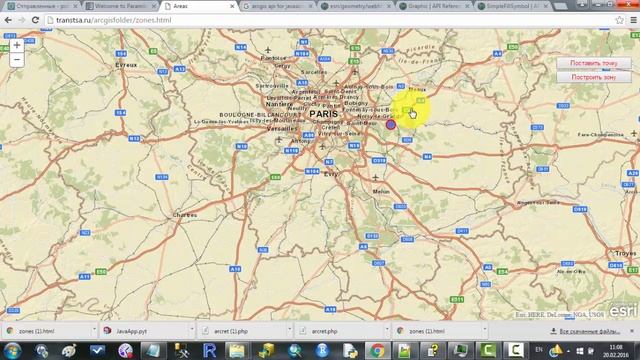
Task: Click the blue point marker near Paris
Action: tap(391, 124)
